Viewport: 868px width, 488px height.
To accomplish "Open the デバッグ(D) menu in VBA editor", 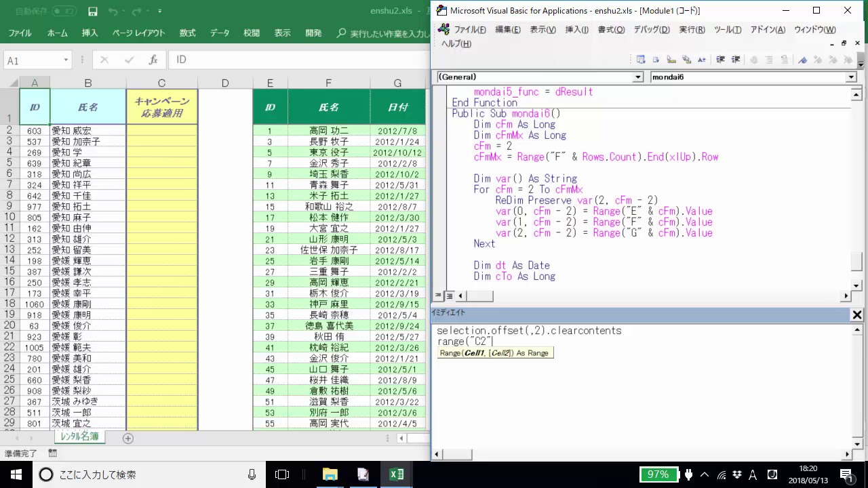I will (651, 30).
